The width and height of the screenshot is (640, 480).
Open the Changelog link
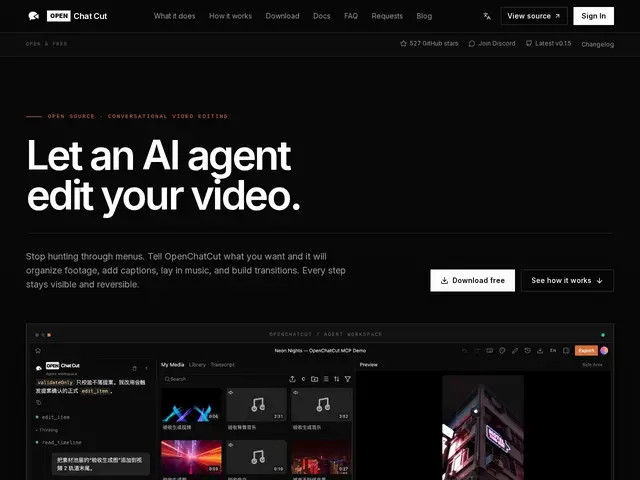pyautogui.click(x=598, y=44)
